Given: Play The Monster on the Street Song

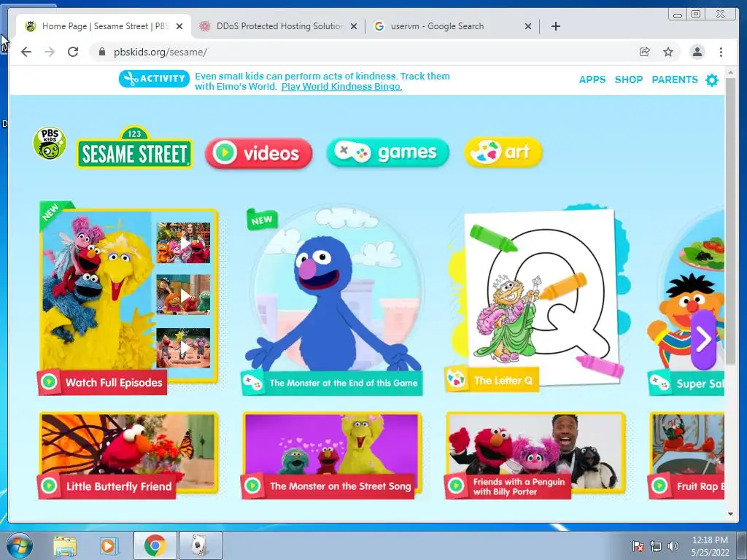Looking at the screenshot, I should pyautogui.click(x=332, y=455).
